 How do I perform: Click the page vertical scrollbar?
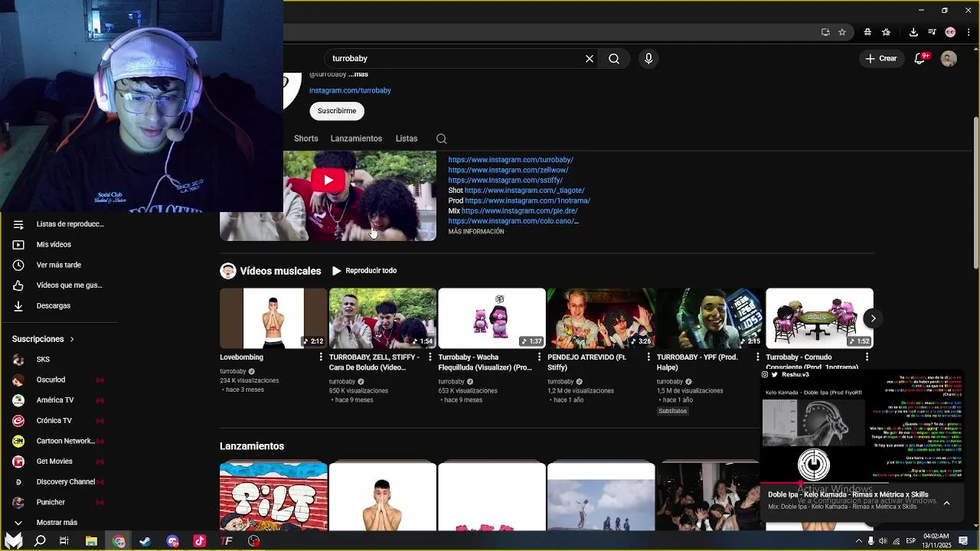[x=975, y=191]
